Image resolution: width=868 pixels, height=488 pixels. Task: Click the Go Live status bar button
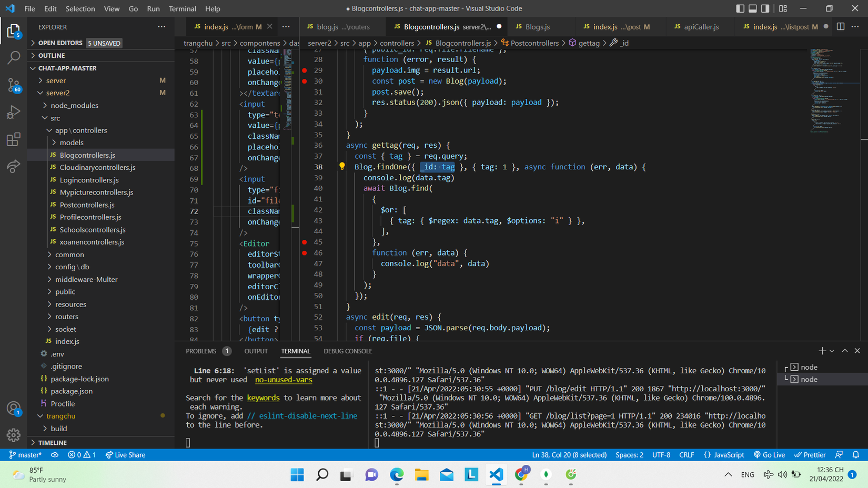point(769,455)
